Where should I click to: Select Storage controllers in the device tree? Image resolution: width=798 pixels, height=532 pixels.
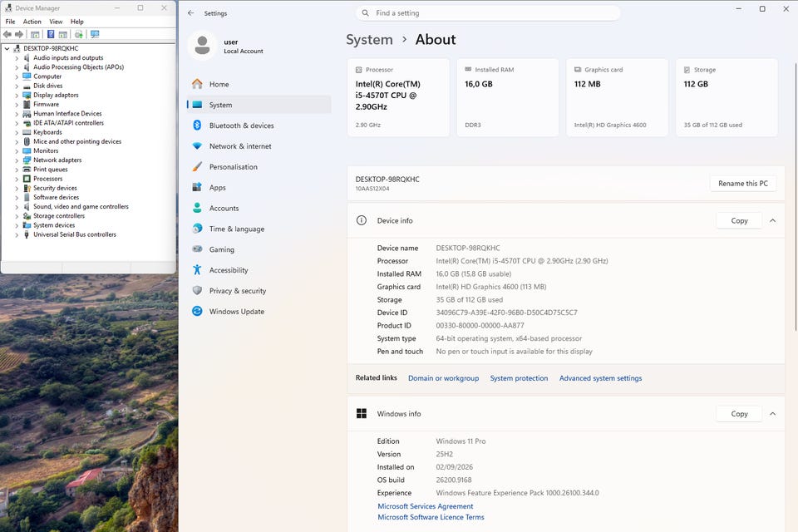pos(59,216)
